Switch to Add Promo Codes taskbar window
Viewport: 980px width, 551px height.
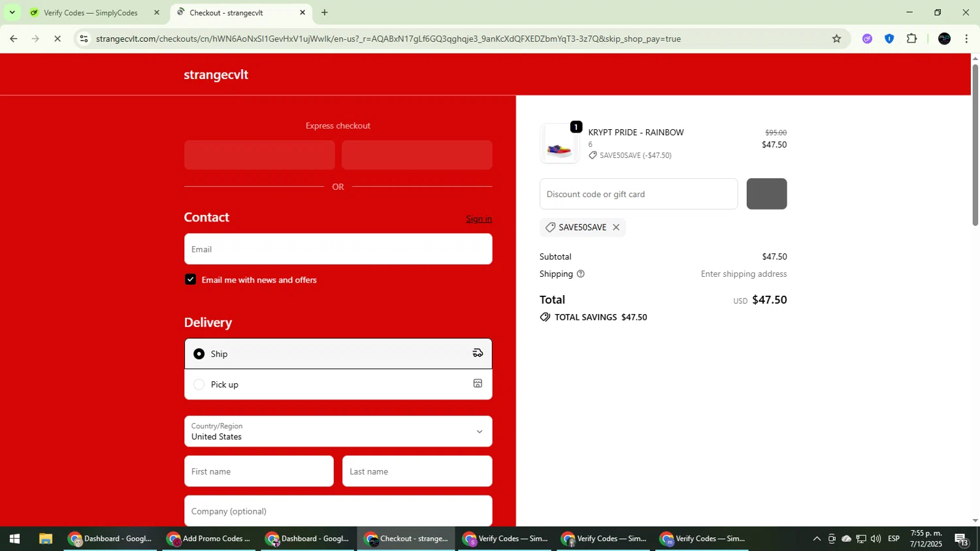pos(209,539)
